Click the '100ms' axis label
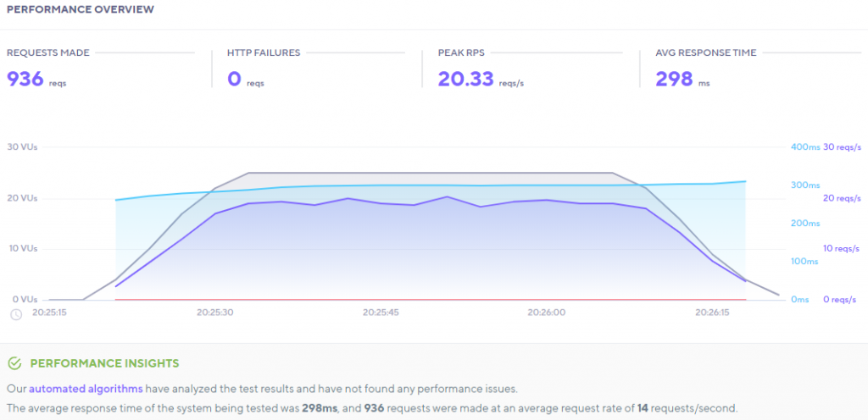The image size is (868, 420). coord(804,262)
